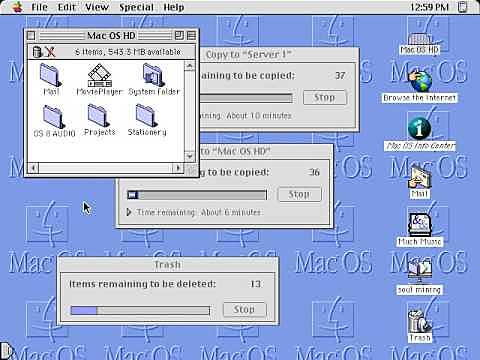Click the 12:59 PM clock
Image resolution: width=480 pixels, height=360 pixels.
429,7
